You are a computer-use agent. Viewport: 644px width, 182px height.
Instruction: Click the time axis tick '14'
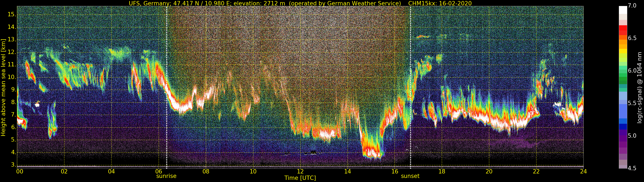coord(348,172)
